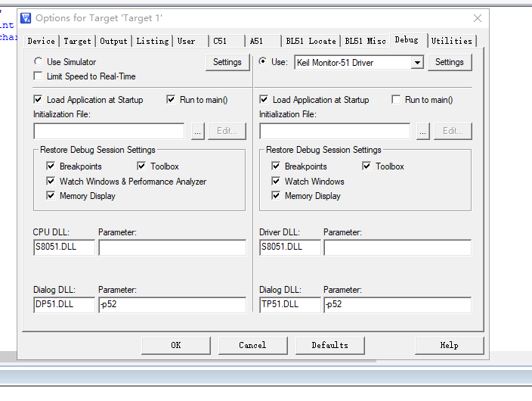Click CPU DLL Parameter field
This screenshot has width=532, height=401.
172,247
